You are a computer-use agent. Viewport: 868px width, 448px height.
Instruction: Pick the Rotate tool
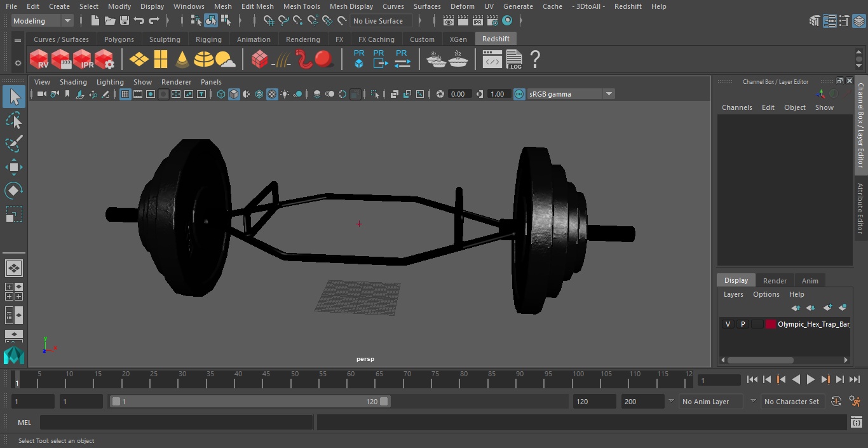14,191
